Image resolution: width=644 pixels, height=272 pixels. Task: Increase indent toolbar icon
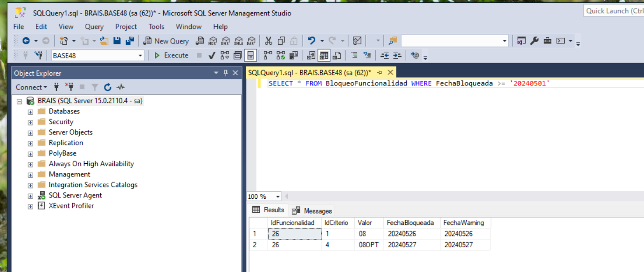[x=397, y=55]
